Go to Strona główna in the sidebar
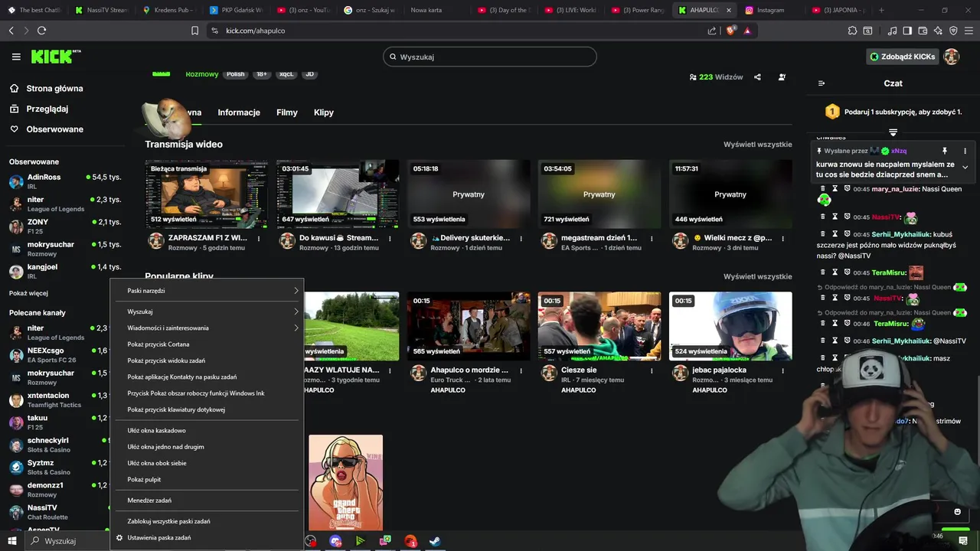Image resolution: width=980 pixels, height=551 pixels. coord(54,89)
